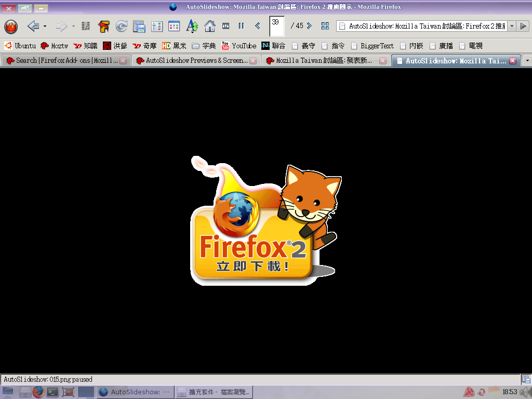Open the back history dropdown arrow
The height and width of the screenshot is (399, 532).
45,26
